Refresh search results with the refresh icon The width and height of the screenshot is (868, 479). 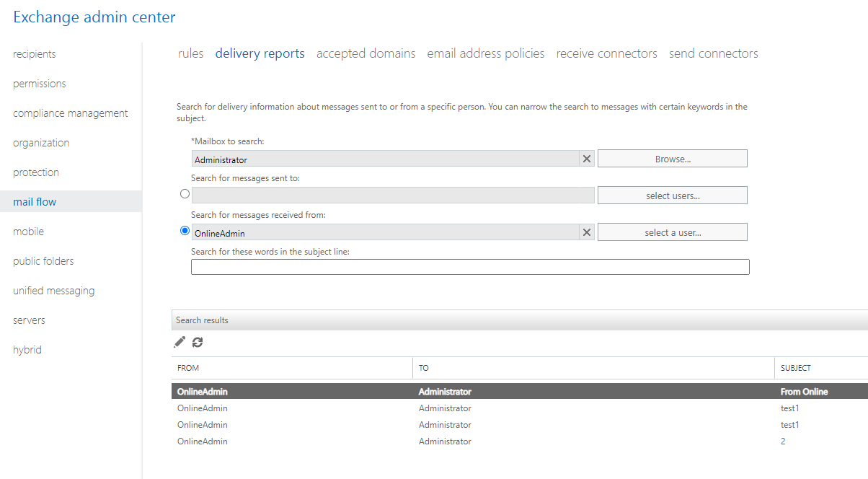click(x=198, y=342)
